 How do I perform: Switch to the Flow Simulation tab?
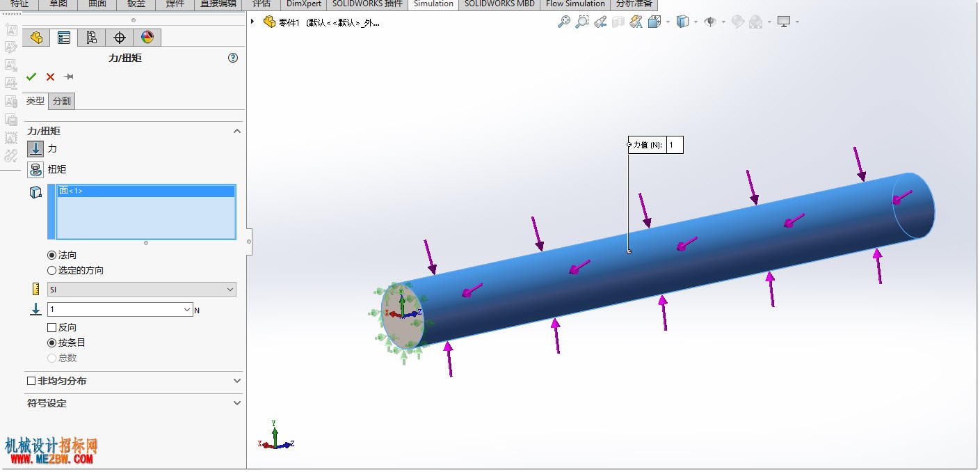point(575,4)
